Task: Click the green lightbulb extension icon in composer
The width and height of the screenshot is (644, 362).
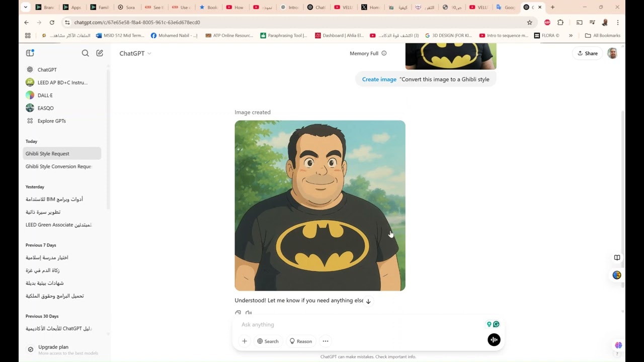Action: [x=489, y=324]
